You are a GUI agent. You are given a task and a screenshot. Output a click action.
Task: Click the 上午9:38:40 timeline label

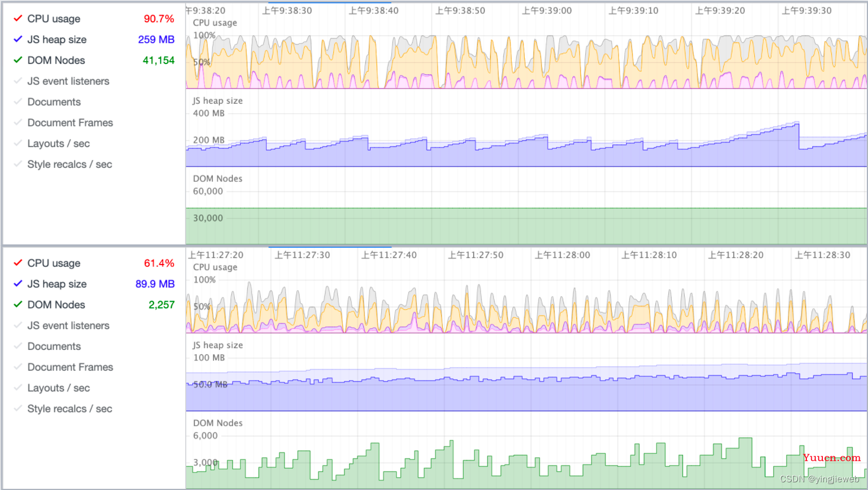[374, 11]
